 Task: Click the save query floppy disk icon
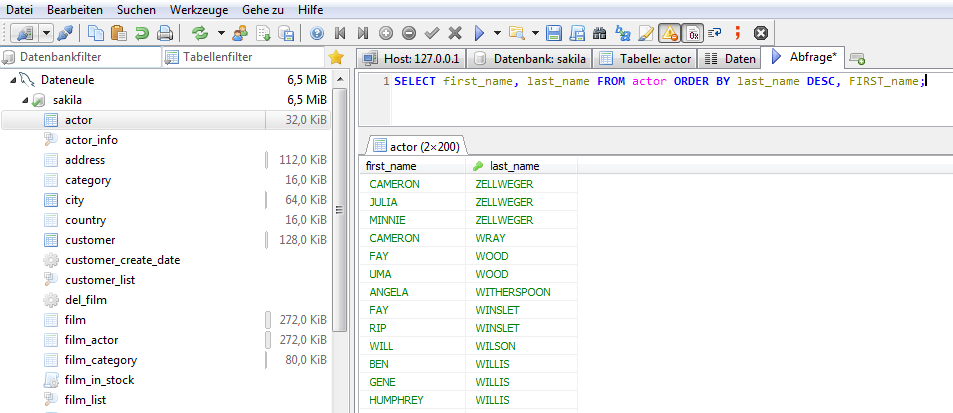click(554, 33)
